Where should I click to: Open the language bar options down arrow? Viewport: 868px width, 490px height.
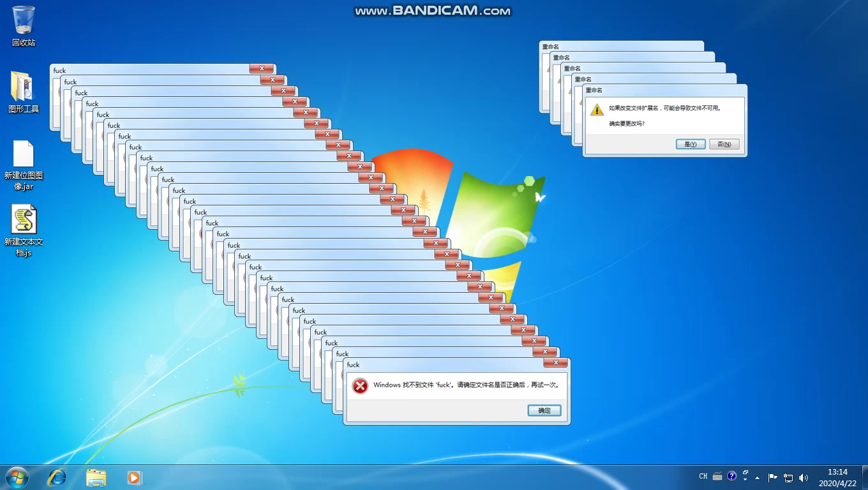coord(745,480)
